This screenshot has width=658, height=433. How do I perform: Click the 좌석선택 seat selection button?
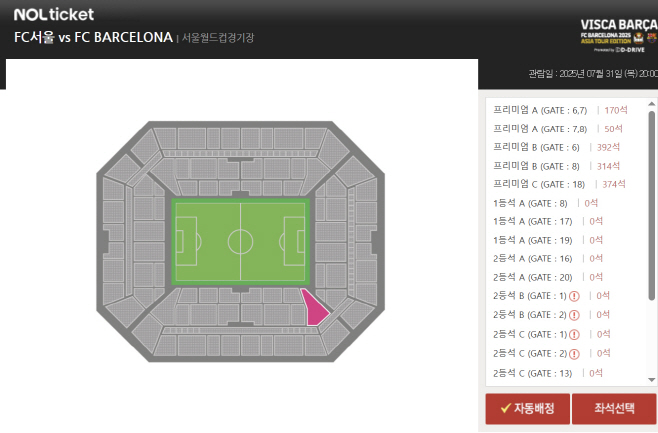(x=614, y=408)
